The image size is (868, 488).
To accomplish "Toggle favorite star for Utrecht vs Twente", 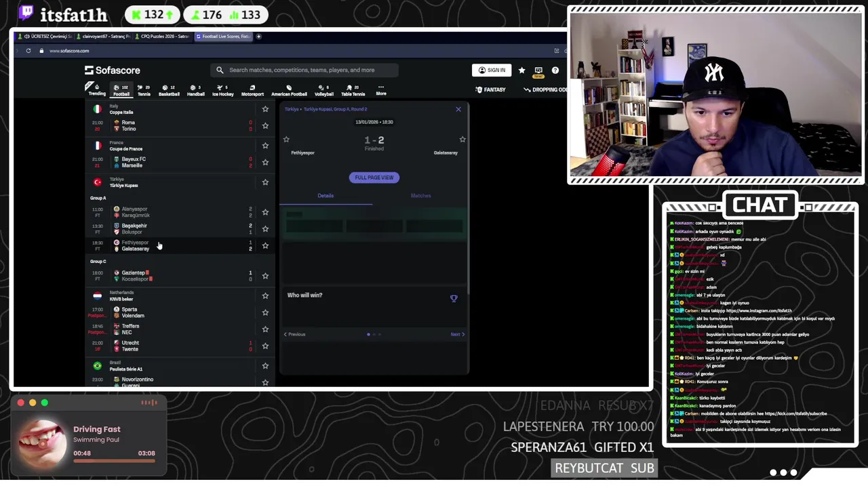I will click(265, 346).
